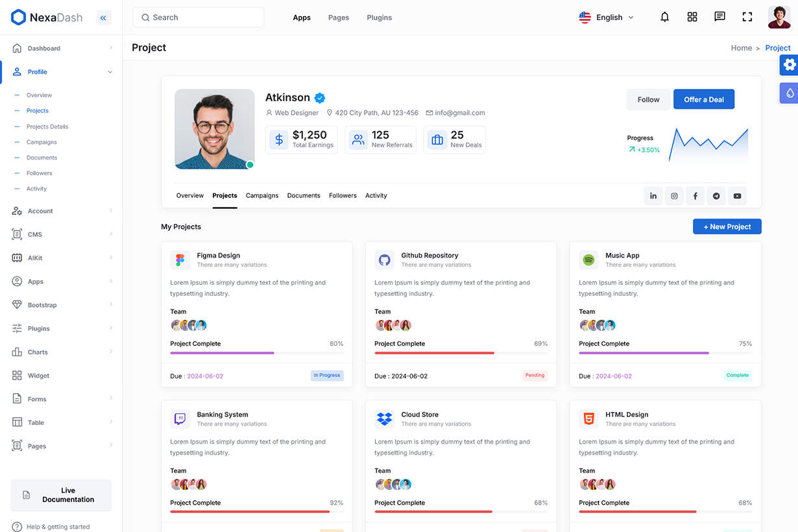
Task: Click the Offer a Deal button
Action: point(703,99)
